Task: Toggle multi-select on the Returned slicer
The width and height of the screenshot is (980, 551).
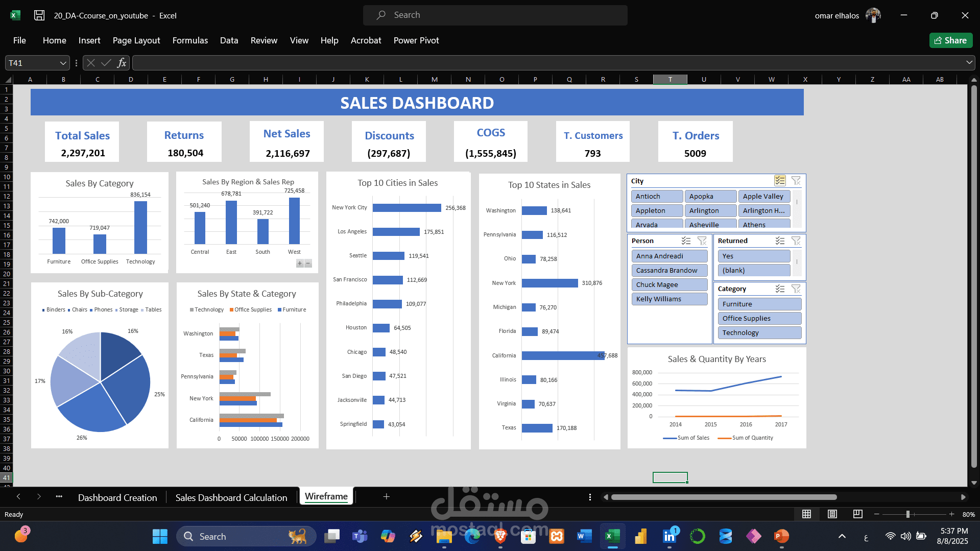Action: 780,241
